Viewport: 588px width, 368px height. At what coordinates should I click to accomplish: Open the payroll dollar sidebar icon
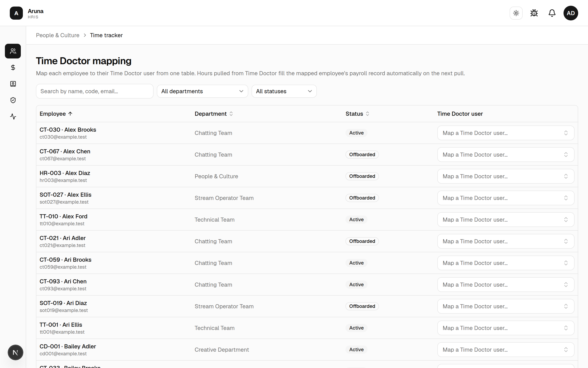click(x=13, y=67)
